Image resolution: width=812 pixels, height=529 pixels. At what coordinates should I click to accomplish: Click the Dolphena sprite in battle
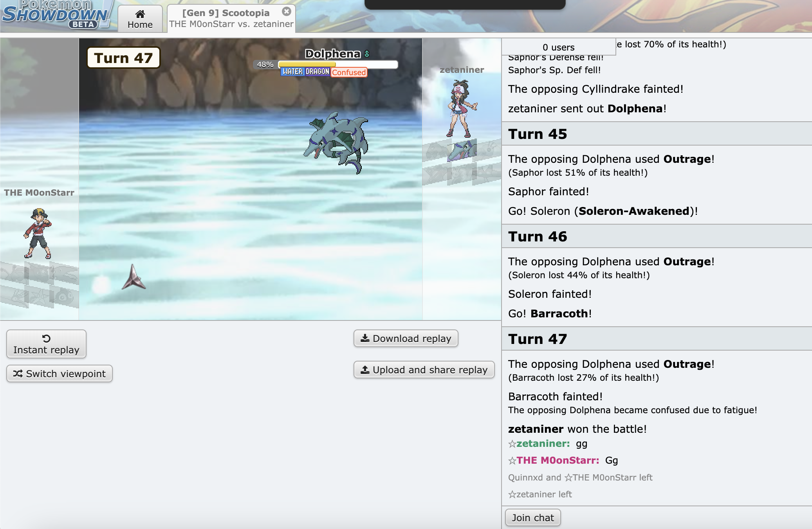coord(337,142)
